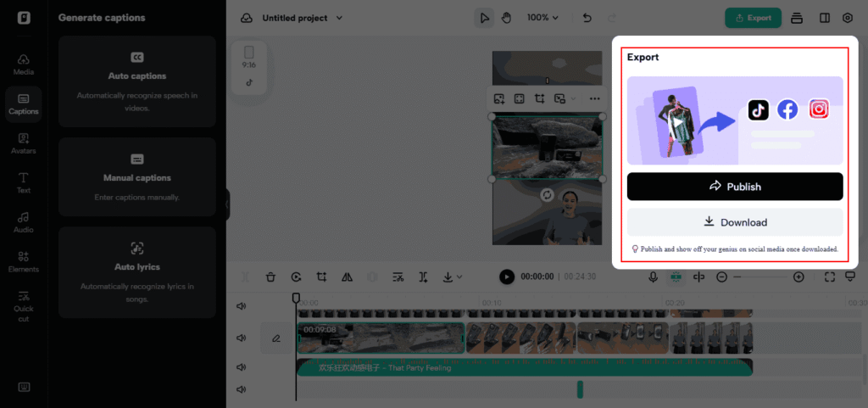This screenshot has height=408, width=868.
Task: Select the Captions sidebar tab
Action: [x=23, y=104]
